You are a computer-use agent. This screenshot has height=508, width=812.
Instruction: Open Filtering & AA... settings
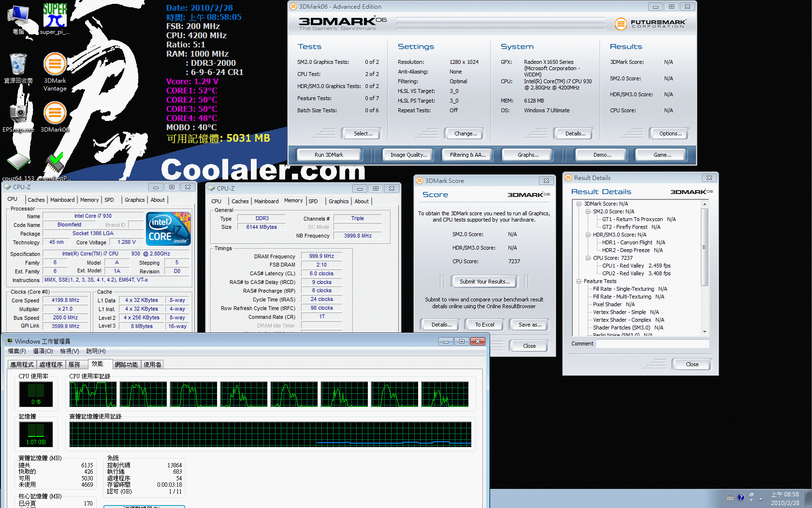[x=468, y=155]
